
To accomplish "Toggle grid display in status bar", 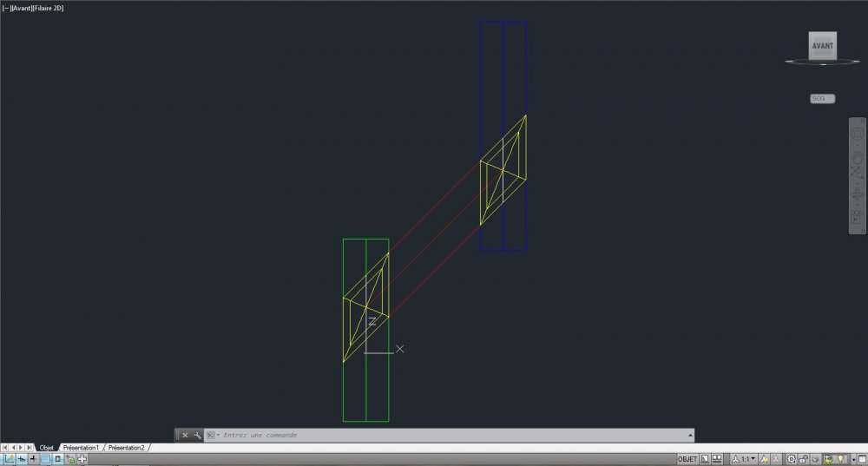I will coord(45,459).
